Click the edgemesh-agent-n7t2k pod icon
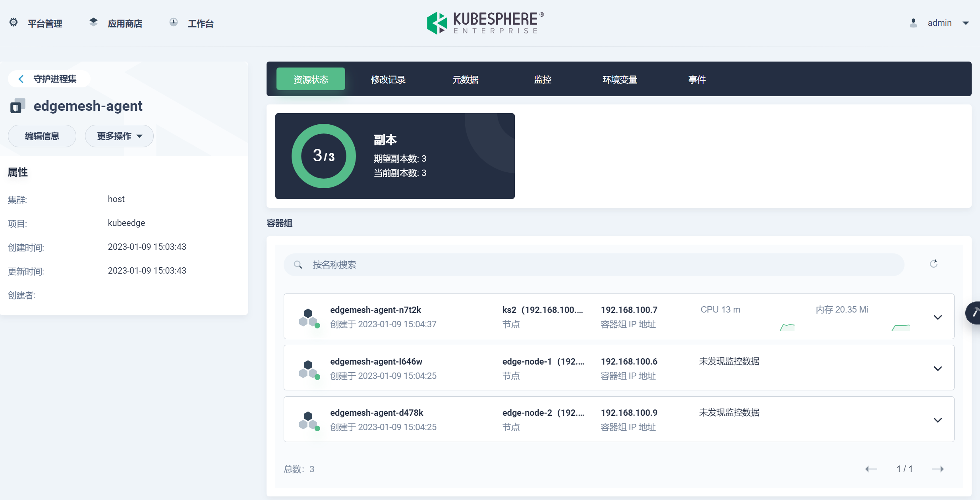Image resolution: width=980 pixels, height=500 pixels. (309, 317)
